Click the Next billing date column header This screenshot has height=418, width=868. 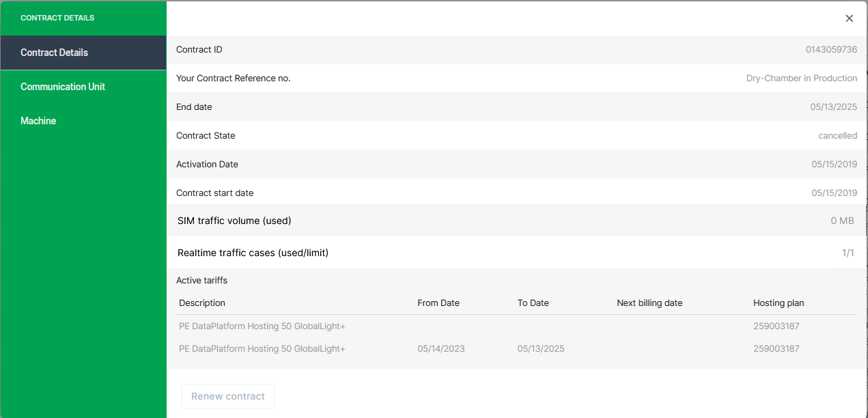pos(649,303)
